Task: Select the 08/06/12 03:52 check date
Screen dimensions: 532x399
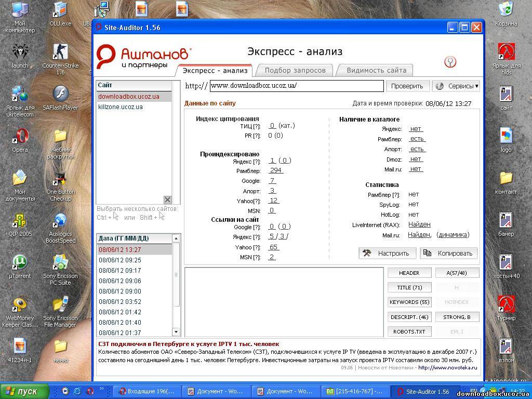Action: coord(135,302)
